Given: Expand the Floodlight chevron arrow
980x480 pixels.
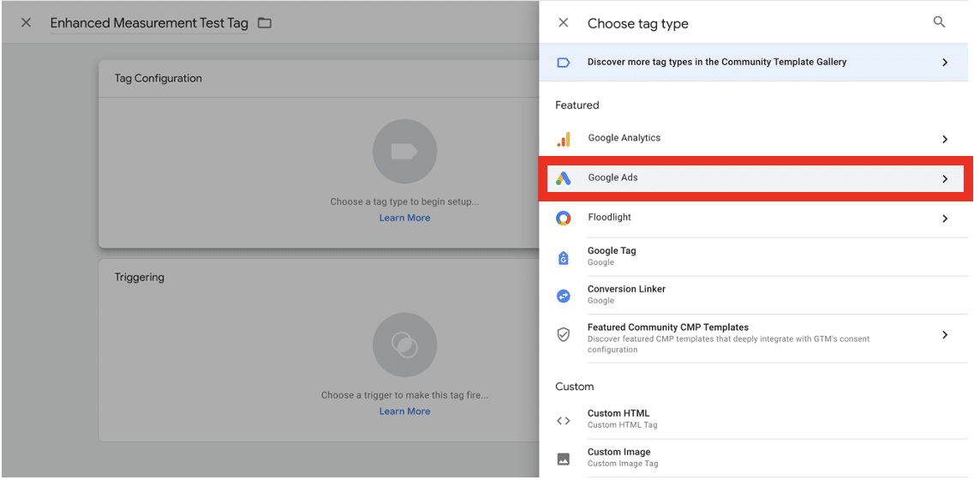Looking at the screenshot, I should click(x=945, y=219).
